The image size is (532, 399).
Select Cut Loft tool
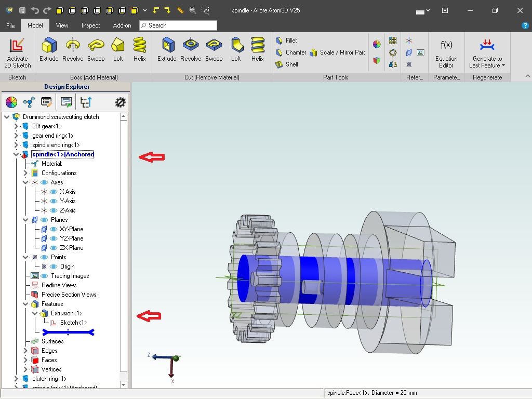236,49
